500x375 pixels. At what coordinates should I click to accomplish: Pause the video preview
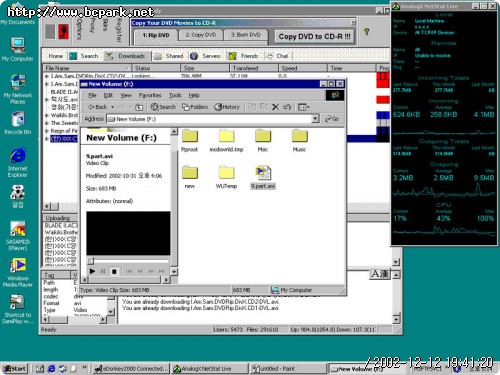pyautogui.click(x=103, y=271)
